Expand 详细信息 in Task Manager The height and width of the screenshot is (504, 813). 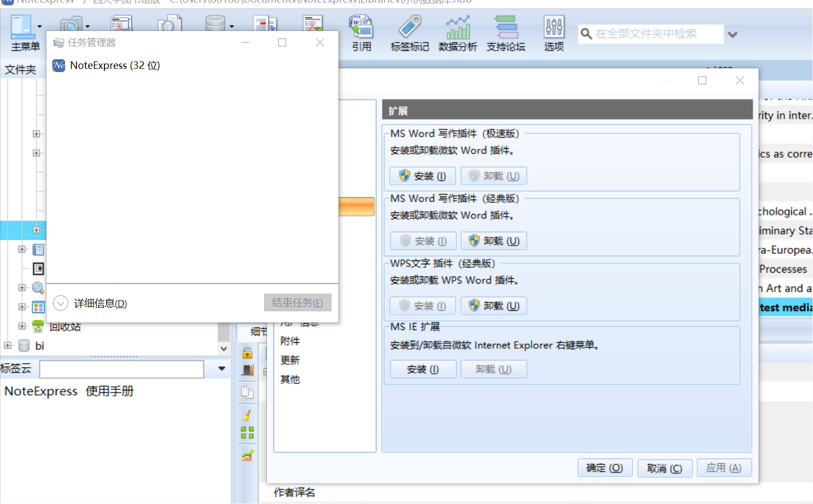click(x=90, y=303)
